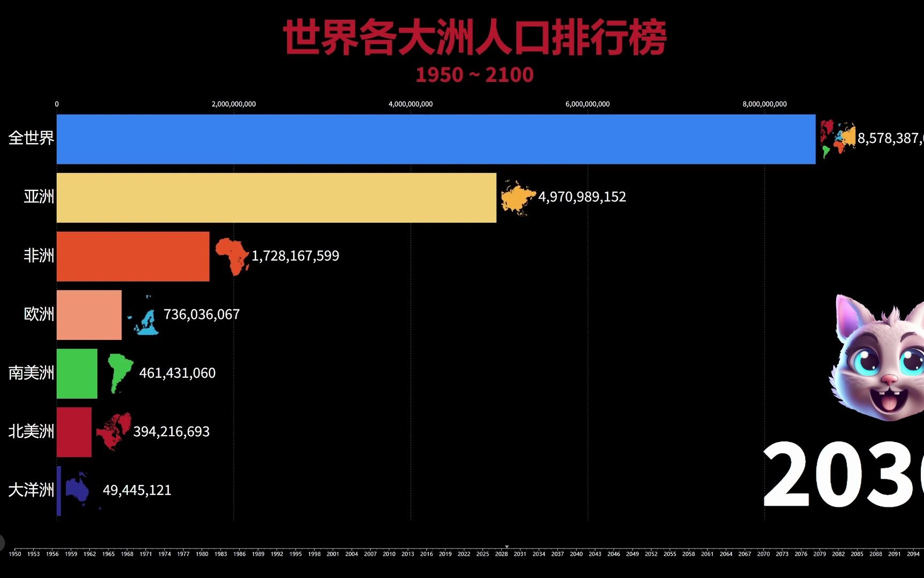This screenshot has width=924, height=578.
Task: Click the 4,000,000,000 axis label
Action: 411,104
